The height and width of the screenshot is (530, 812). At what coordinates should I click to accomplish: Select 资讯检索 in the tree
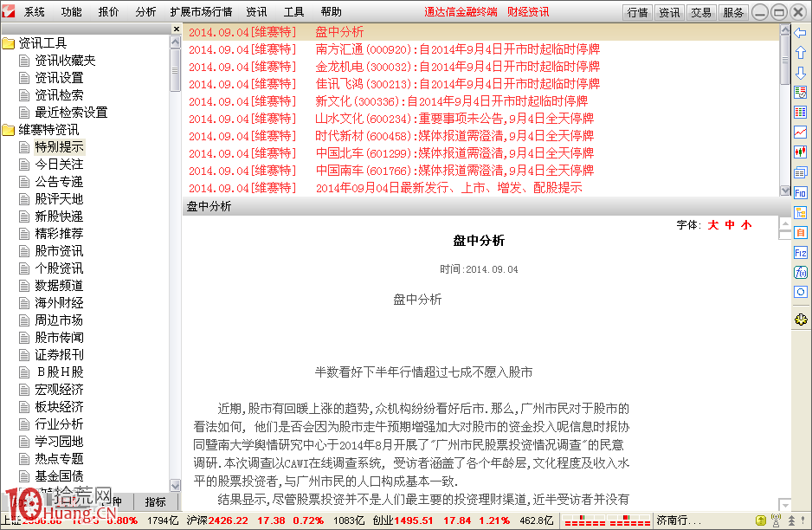(x=59, y=95)
